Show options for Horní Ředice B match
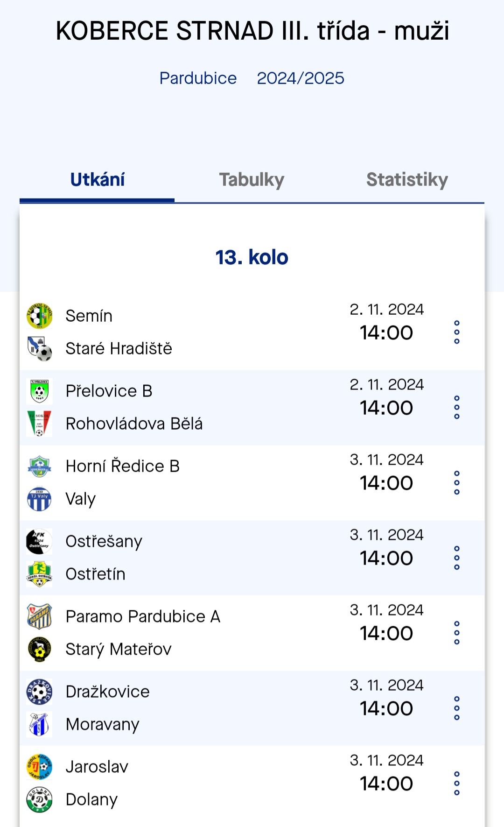The image size is (504, 827). tap(457, 483)
